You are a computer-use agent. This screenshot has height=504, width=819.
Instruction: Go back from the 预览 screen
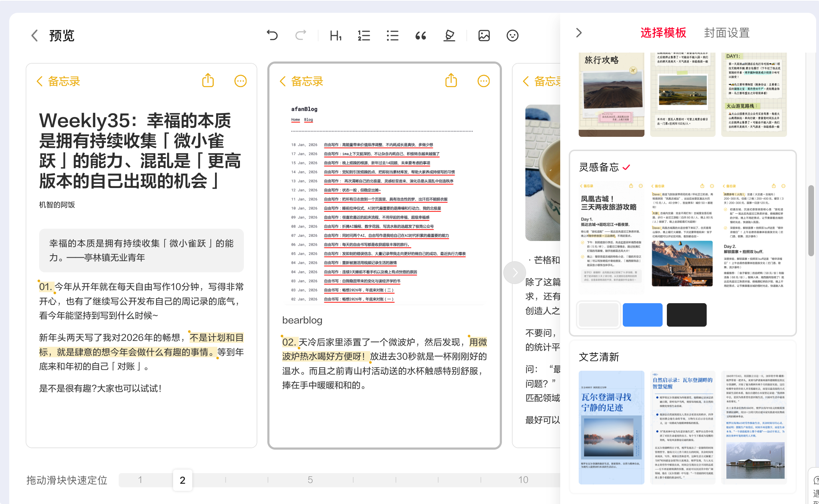[35, 36]
